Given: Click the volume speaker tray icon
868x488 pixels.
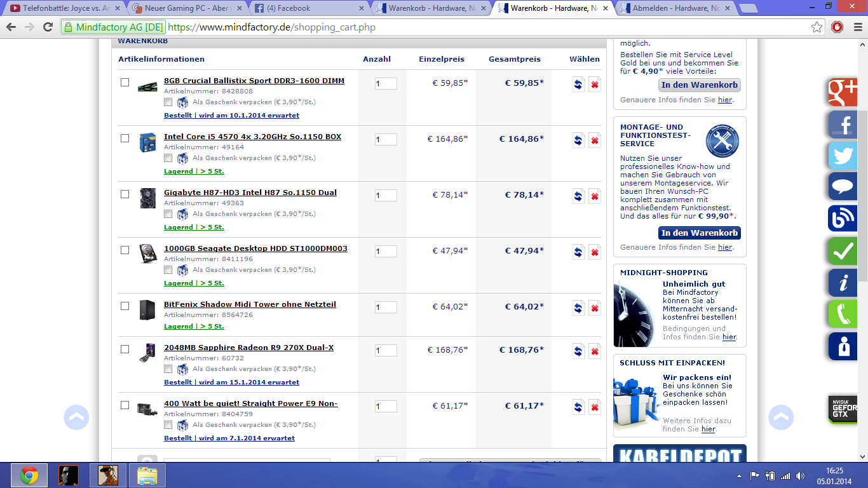Looking at the screenshot, I should [x=800, y=475].
